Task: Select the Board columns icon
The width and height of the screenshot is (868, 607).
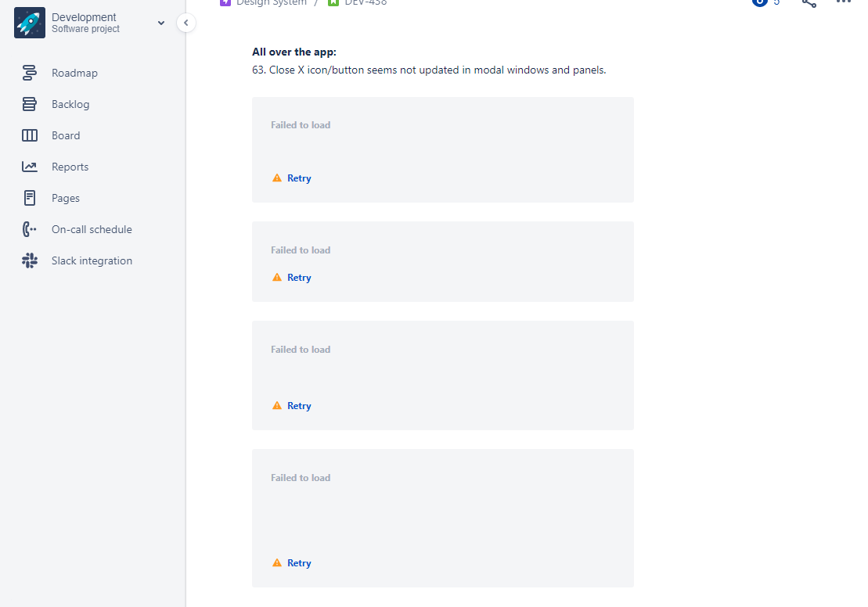Action: click(x=29, y=135)
